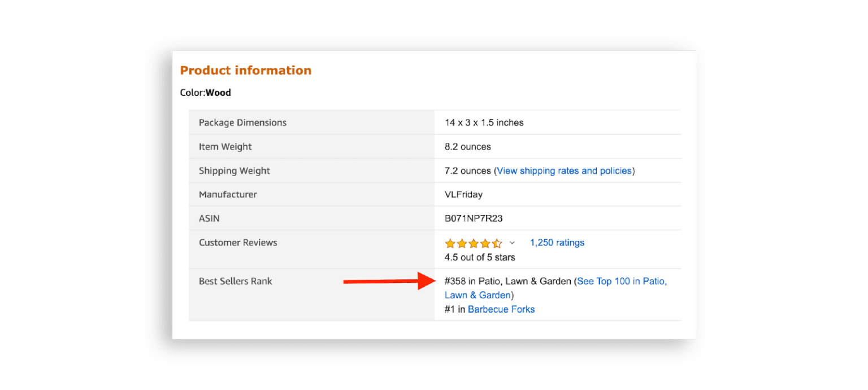Image resolution: width=868 pixels, height=390 pixels.
Task: Open See Top 100 in Patio, Lawn & Garden
Action: [622, 281]
